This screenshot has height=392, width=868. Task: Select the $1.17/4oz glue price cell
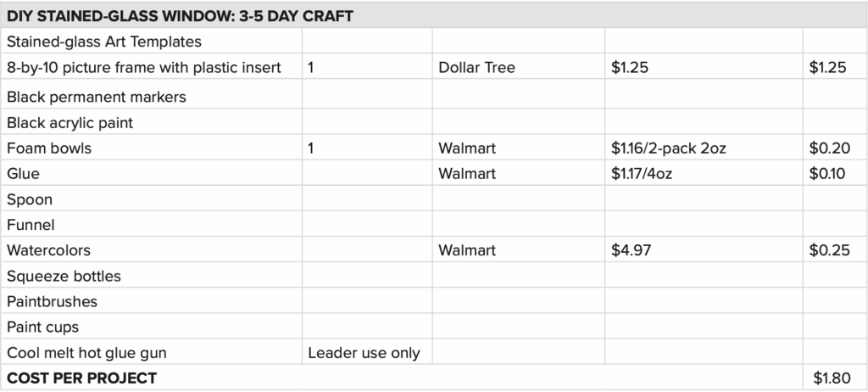click(643, 174)
